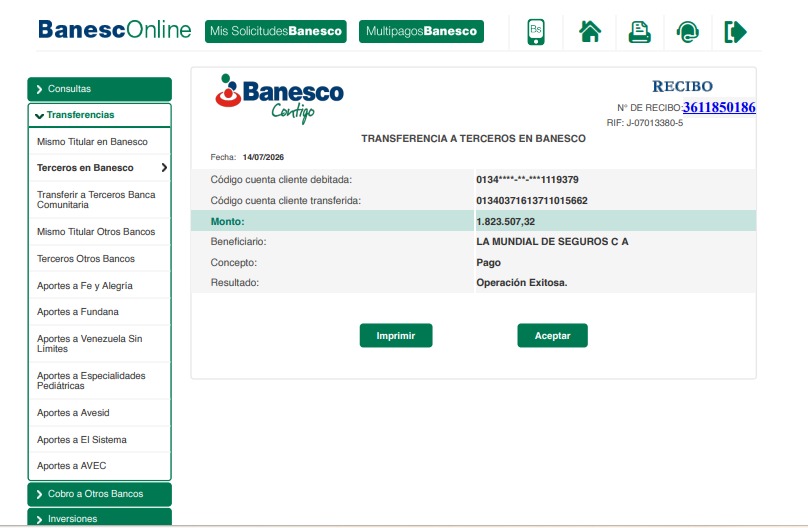Click the RECIBO title

click(683, 87)
